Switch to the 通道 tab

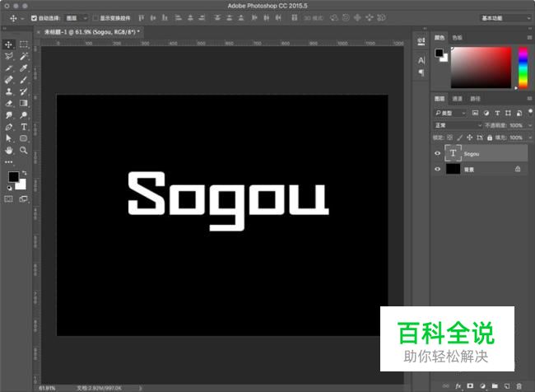457,98
